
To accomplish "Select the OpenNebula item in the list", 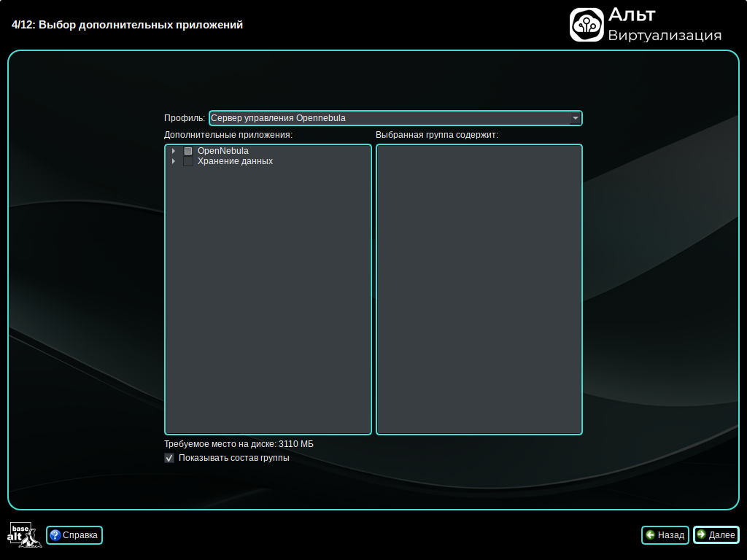I will pos(222,151).
